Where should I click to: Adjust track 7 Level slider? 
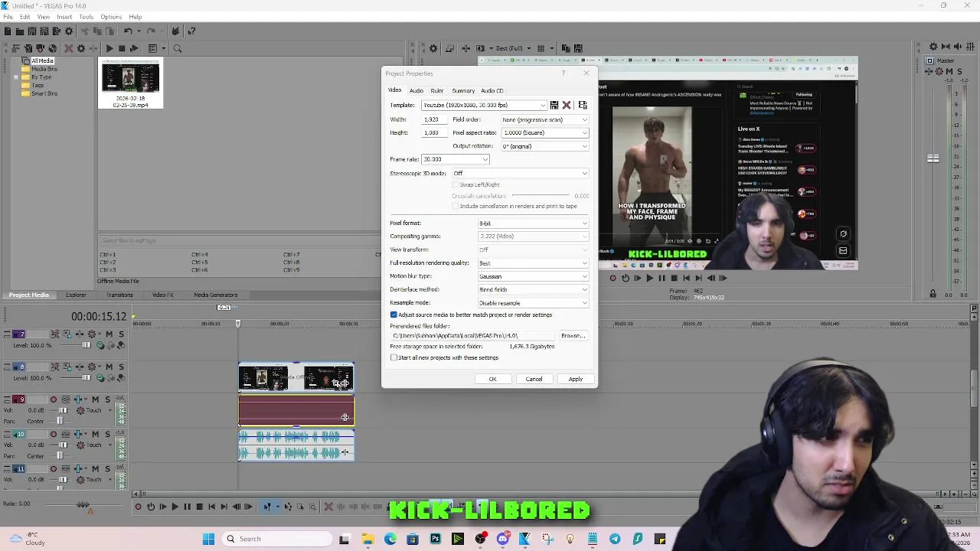(86, 345)
